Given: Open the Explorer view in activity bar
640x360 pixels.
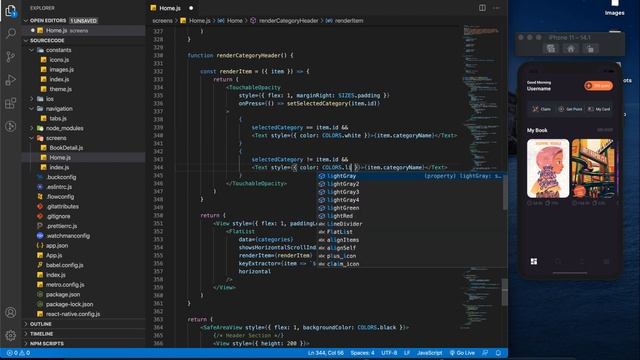Looking at the screenshot, I should point(11,11).
